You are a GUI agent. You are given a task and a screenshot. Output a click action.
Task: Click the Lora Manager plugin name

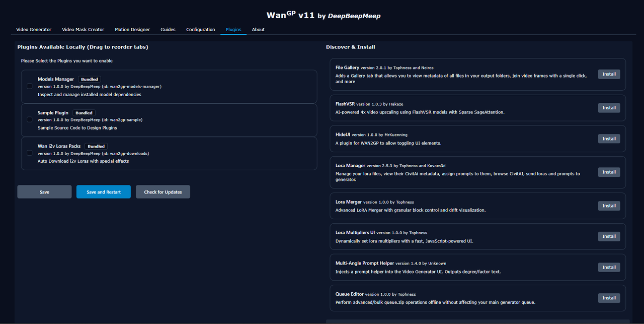pos(350,165)
